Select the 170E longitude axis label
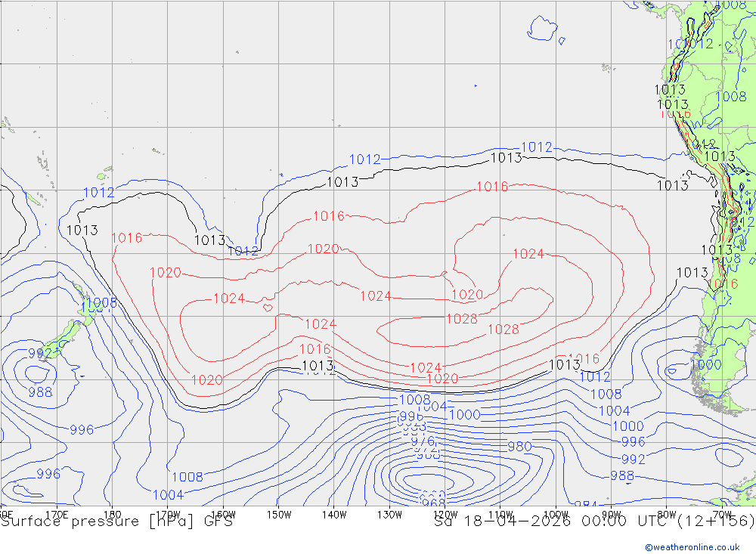 [57, 515]
